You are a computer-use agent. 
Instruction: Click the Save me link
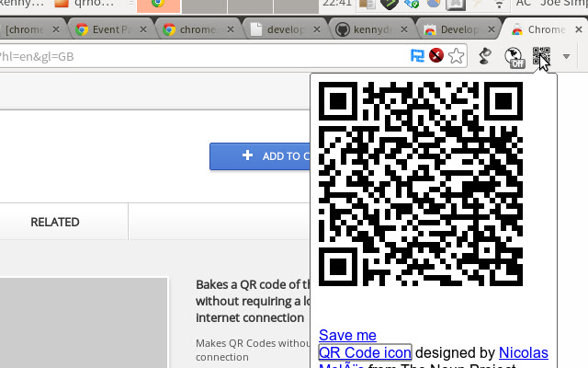pyautogui.click(x=347, y=335)
